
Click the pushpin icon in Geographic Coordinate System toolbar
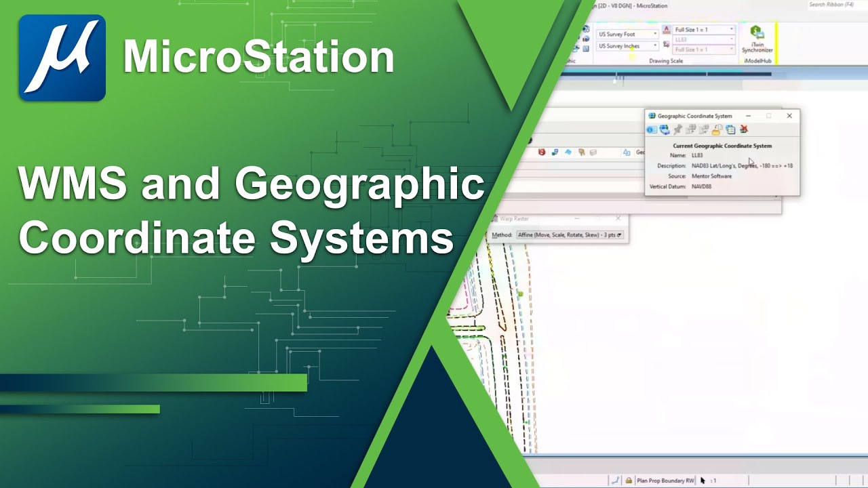pos(677,129)
